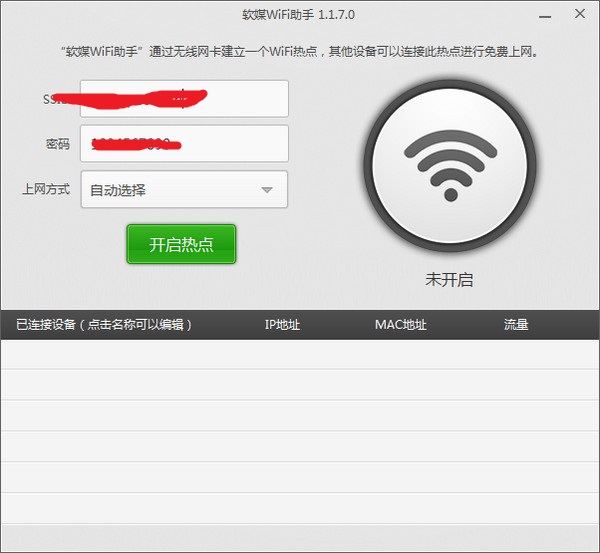Image resolution: width=600 pixels, height=553 pixels.
Task: Click the 流量 column header
Action: tap(516, 325)
